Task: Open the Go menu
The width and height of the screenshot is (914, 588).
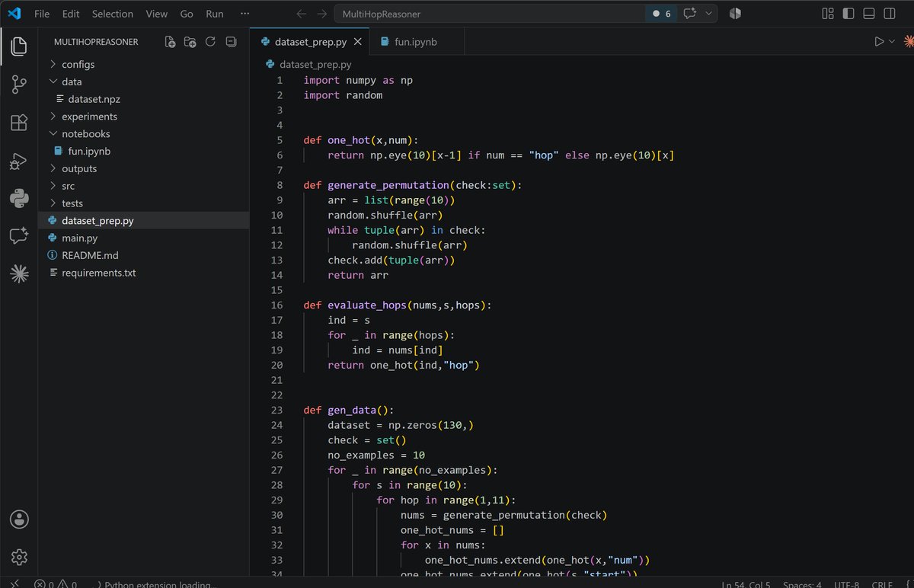Action: point(187,14)
